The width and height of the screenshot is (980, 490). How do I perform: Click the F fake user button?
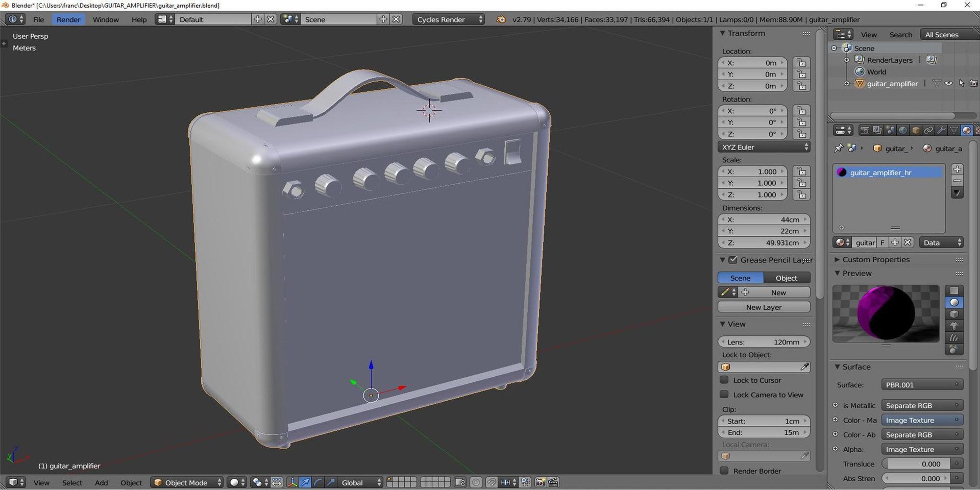point(882,242)
